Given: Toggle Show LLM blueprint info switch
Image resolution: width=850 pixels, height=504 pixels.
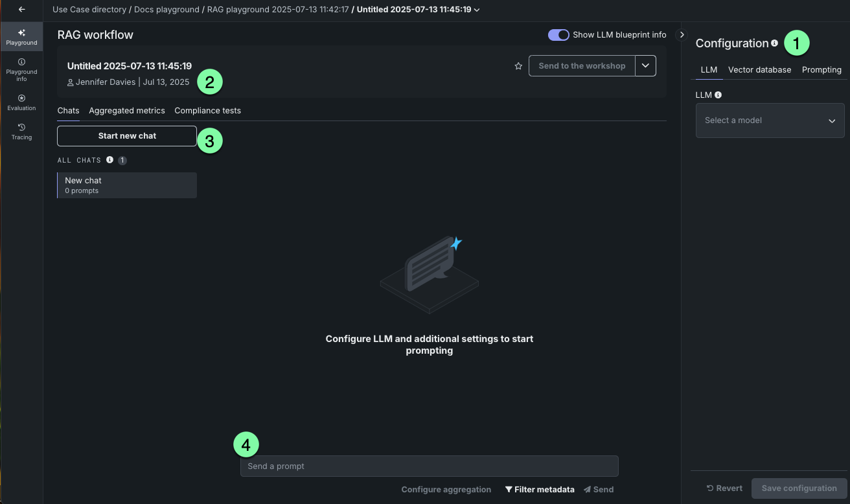Looking at the screenshot, I should (558, 35).
